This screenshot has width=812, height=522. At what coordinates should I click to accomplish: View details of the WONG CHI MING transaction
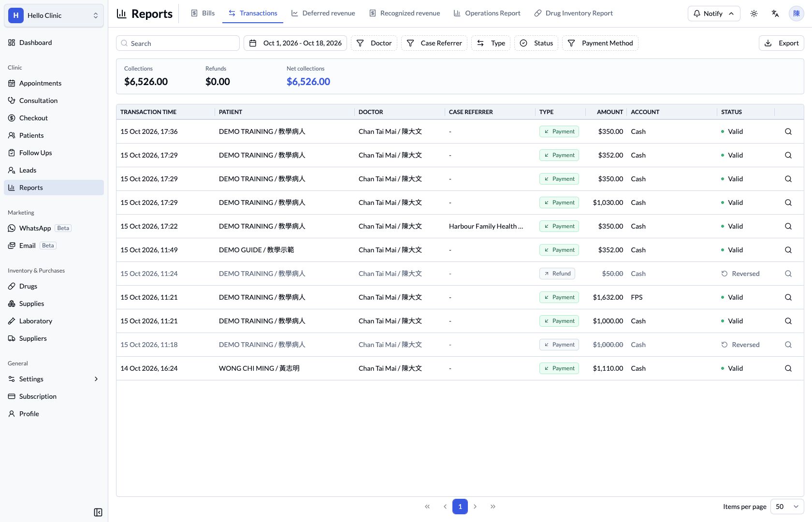tap(788, 368)
